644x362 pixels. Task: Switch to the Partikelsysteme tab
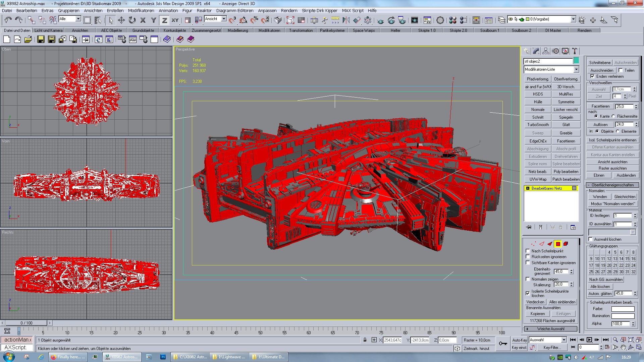[332, 31]
